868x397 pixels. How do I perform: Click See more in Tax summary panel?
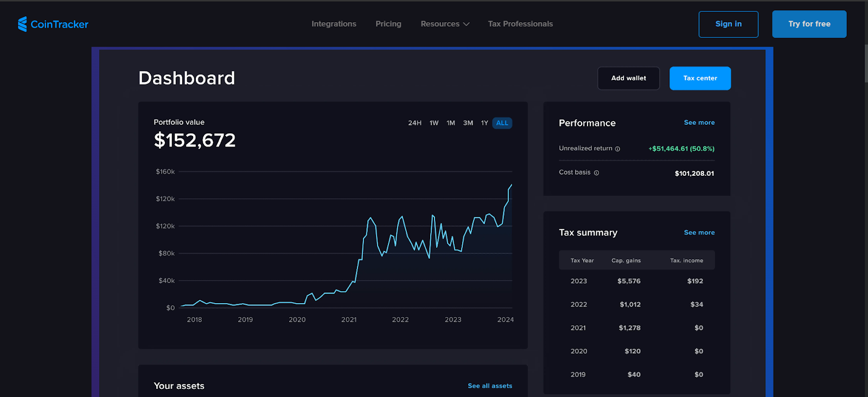point(699,233)
